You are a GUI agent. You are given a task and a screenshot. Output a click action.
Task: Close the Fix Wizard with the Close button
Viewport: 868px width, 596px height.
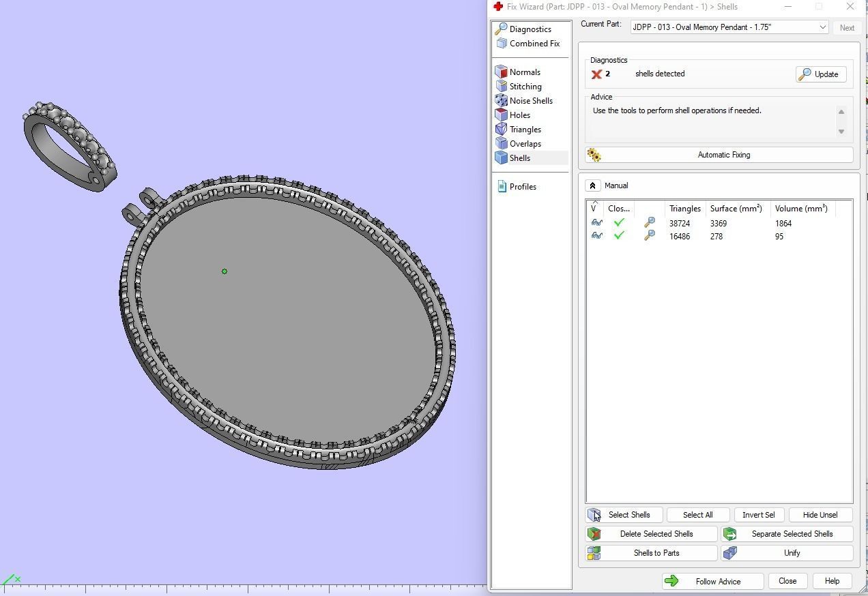click(787, 581)
